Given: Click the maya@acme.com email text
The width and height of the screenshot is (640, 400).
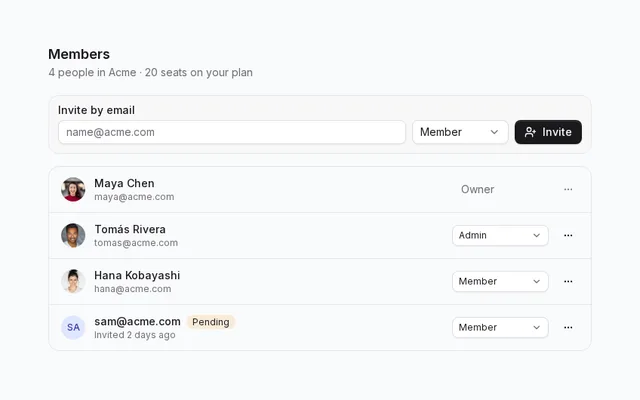Looking at the screenshot, I should point(134,197).
